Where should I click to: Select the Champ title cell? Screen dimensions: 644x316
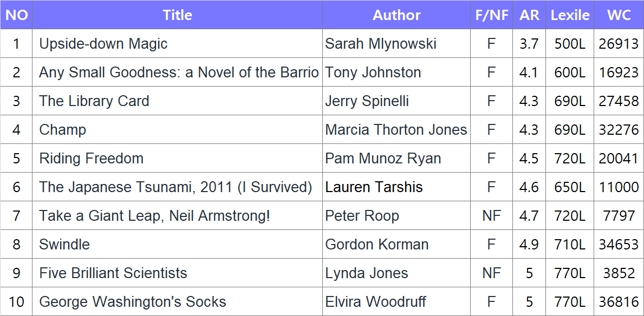pyautogui.click(x=63, y=130)
